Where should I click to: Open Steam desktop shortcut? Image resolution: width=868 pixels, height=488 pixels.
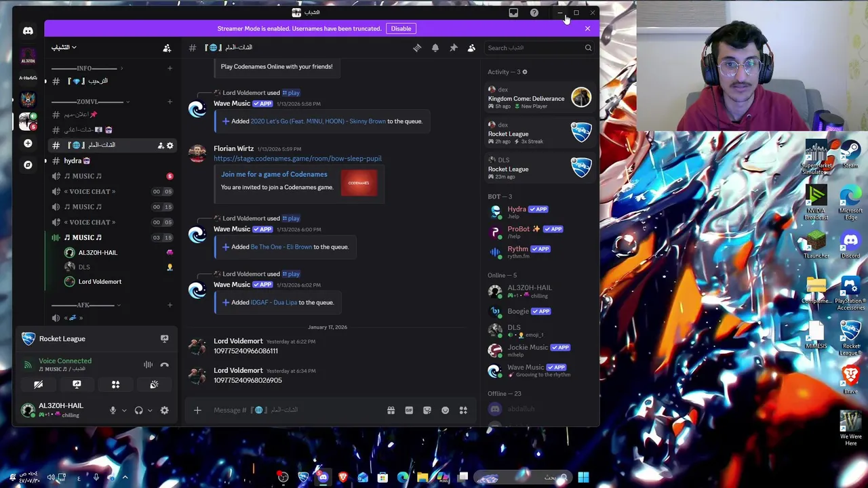point(850,153)
